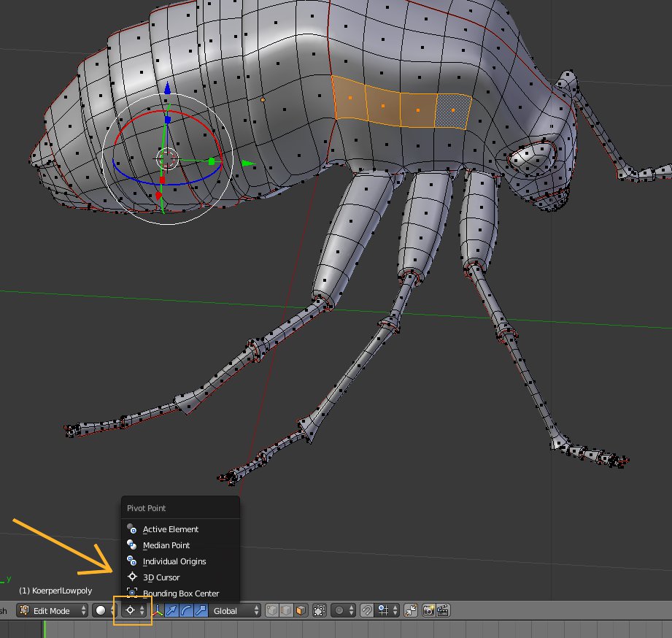Pick Individual Origins pivot option
The image size is (672, 638).
click(x=174, y=561)
